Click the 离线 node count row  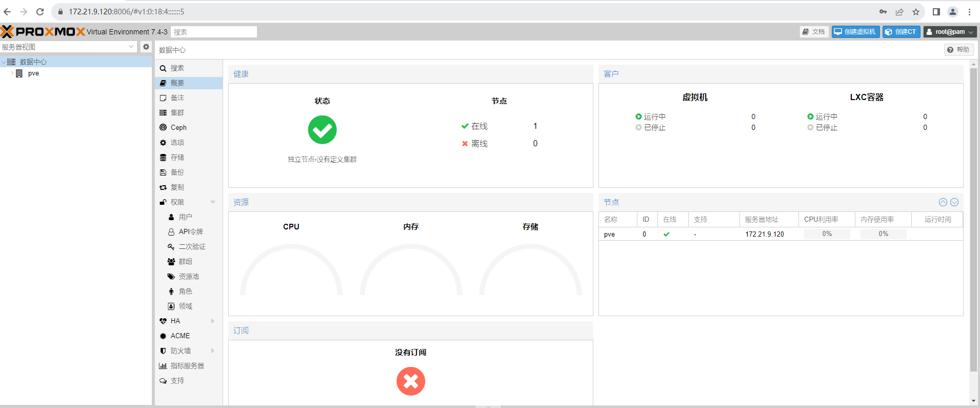coord(499,144)
